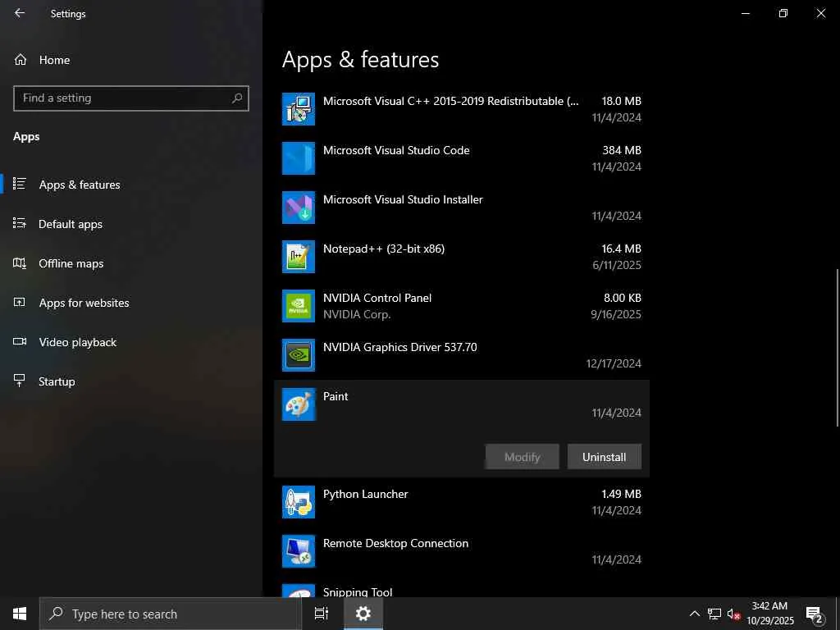The image size is (840, 630).
Task: Click the Paint app name text
Action: pyautogui.click(x=336, y=396)
